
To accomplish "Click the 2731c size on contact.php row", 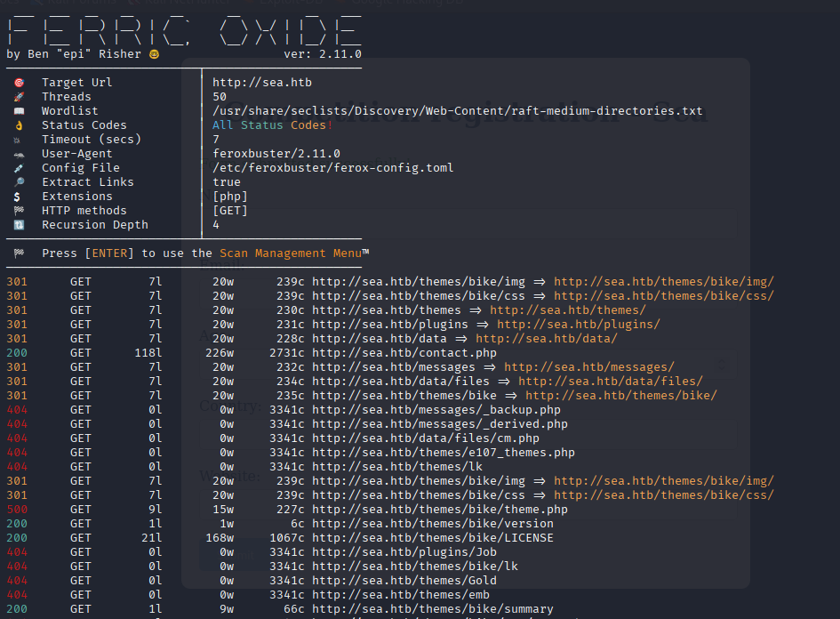I will click(287, 353).
